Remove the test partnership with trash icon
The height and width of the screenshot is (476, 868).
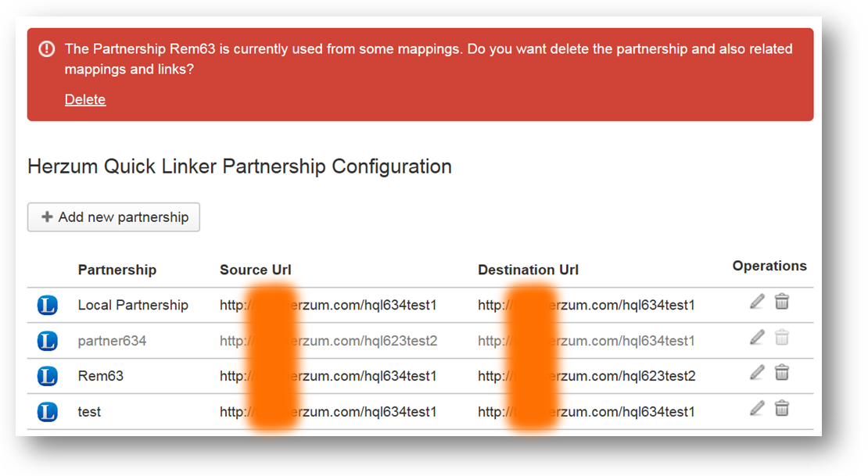point(782,408)
